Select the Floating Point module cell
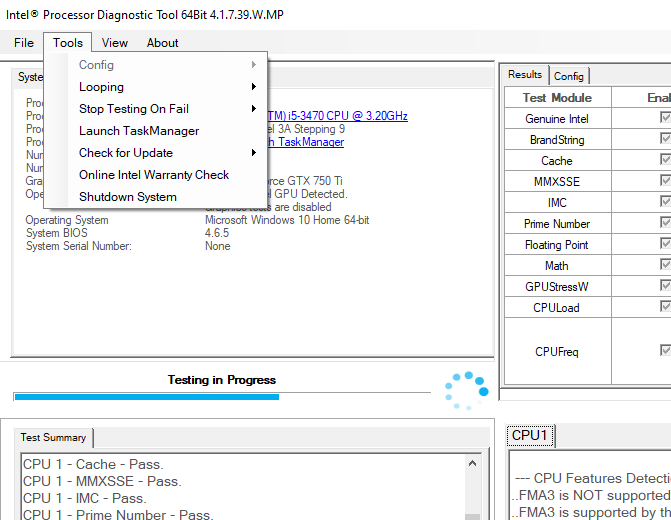Viewport: 671px width, 520px height. coord(557,244)
